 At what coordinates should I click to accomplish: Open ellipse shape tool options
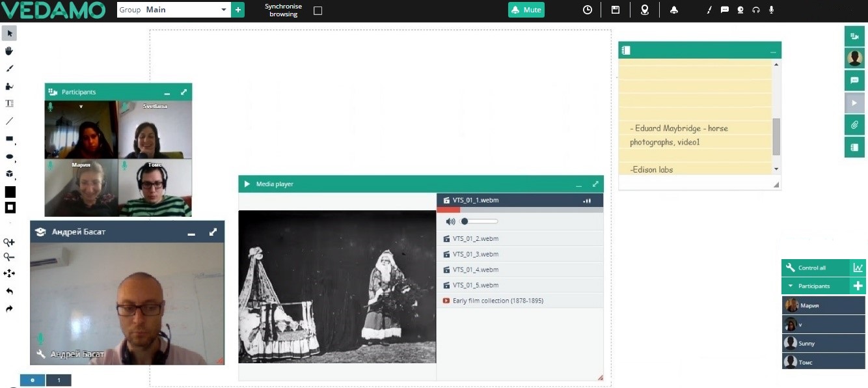coord(10,157)
